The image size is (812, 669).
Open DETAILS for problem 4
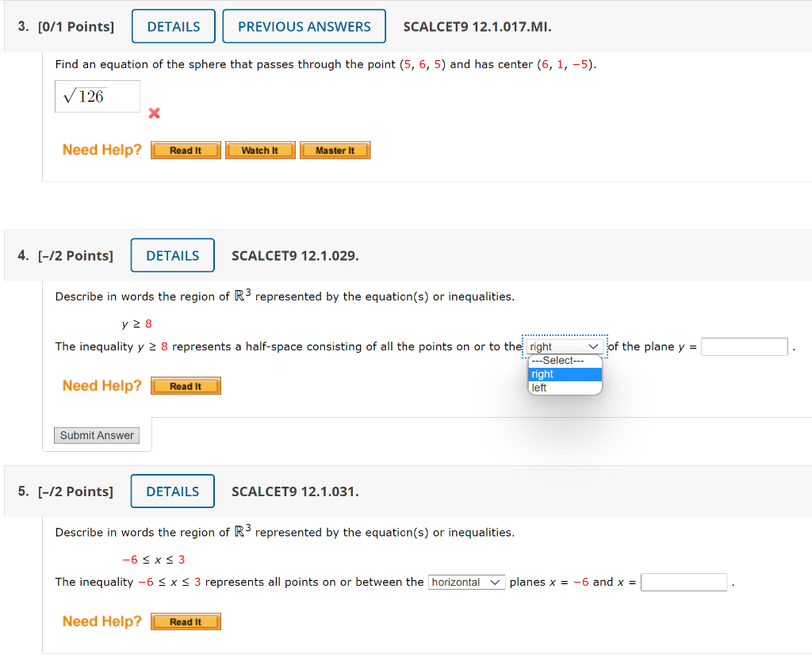tap(172, 254)
